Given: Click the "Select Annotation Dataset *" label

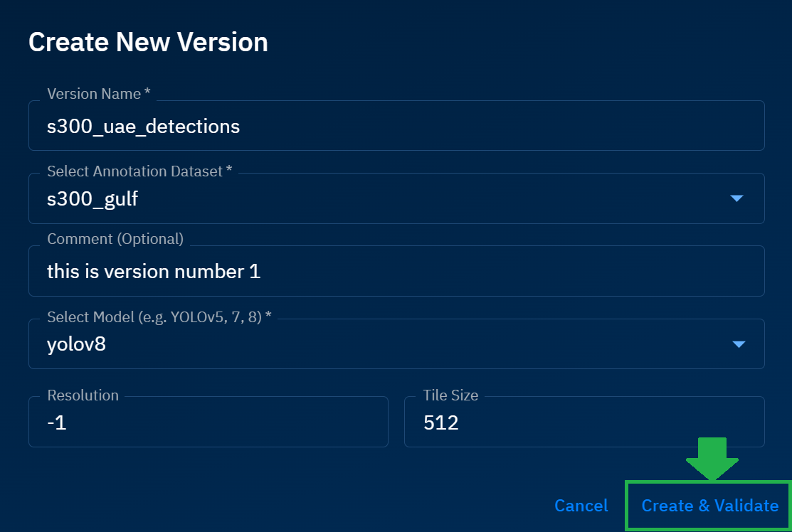Looking at the screenshot, I should point(139,171).
